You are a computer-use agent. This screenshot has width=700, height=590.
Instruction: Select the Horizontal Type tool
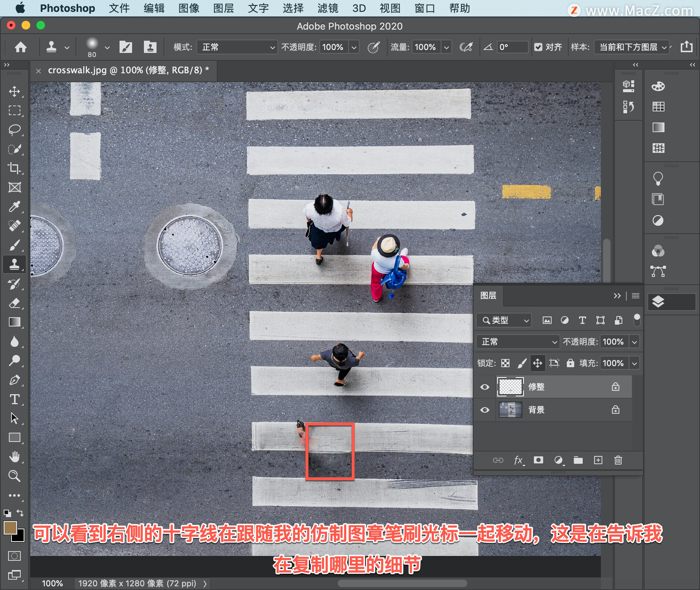(x=14, y=399)
